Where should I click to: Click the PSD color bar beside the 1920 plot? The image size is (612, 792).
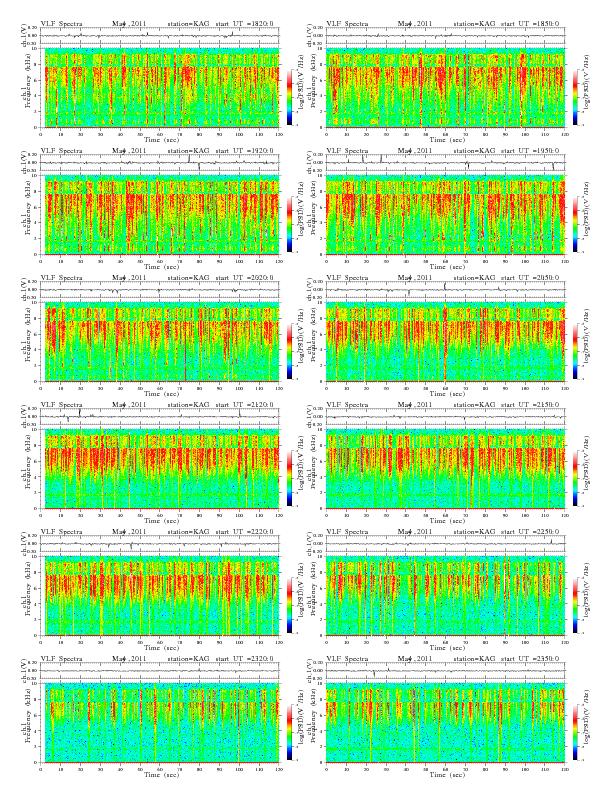pos(289,224)
